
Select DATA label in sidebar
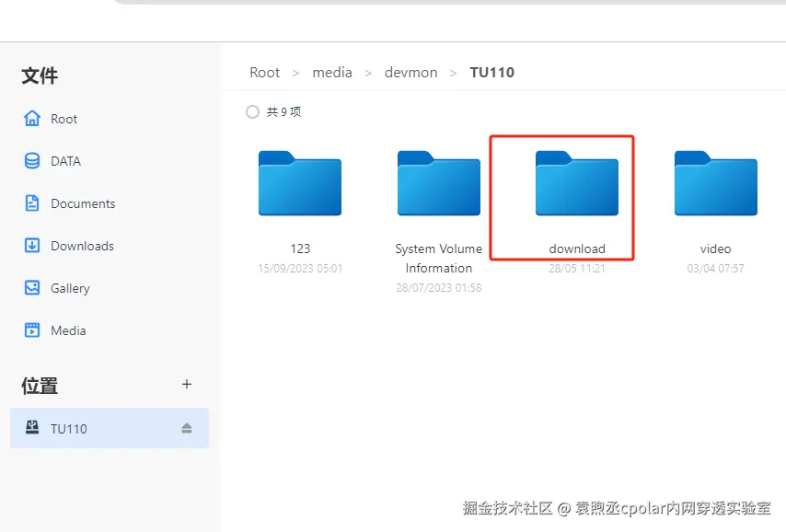click(x=65, y=161)
